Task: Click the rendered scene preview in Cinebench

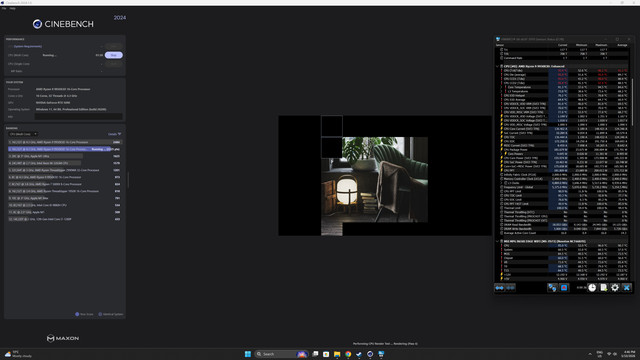Action: coord(385,176)
